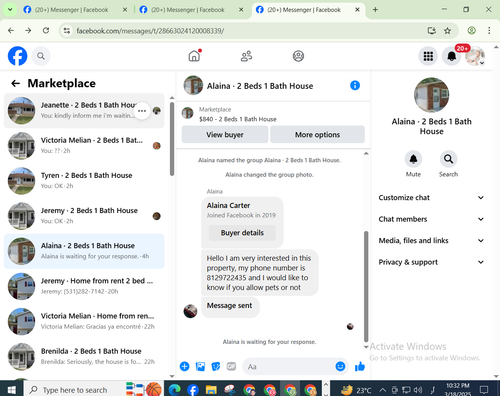Screen dimensions: 500x396
Task: Click the site information icon in address bar
Action: click(x=67, y=31)
